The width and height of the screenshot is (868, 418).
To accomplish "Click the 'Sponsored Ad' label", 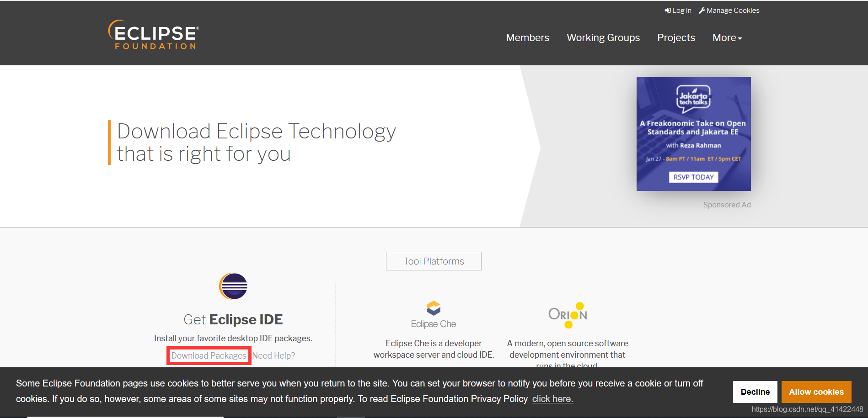I will (x=727, y=205).
